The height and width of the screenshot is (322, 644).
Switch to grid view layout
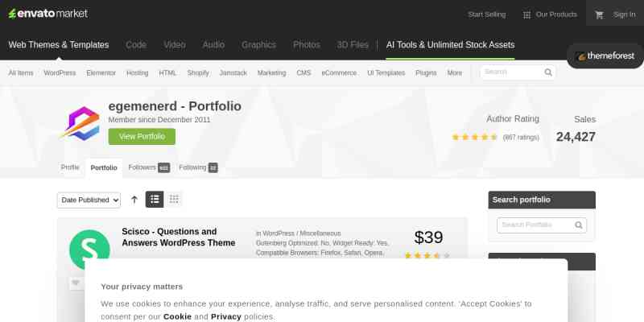click(x=174, y=200)
